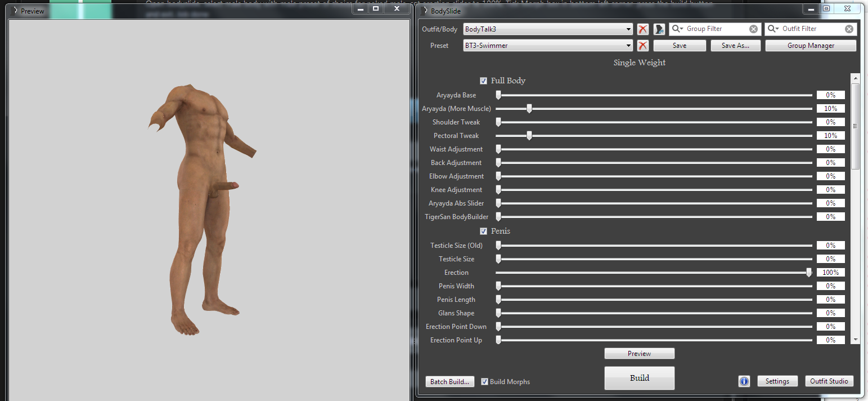
Task: Click the 'Single Weight' heading text
Action: click(x=640, y=63)
